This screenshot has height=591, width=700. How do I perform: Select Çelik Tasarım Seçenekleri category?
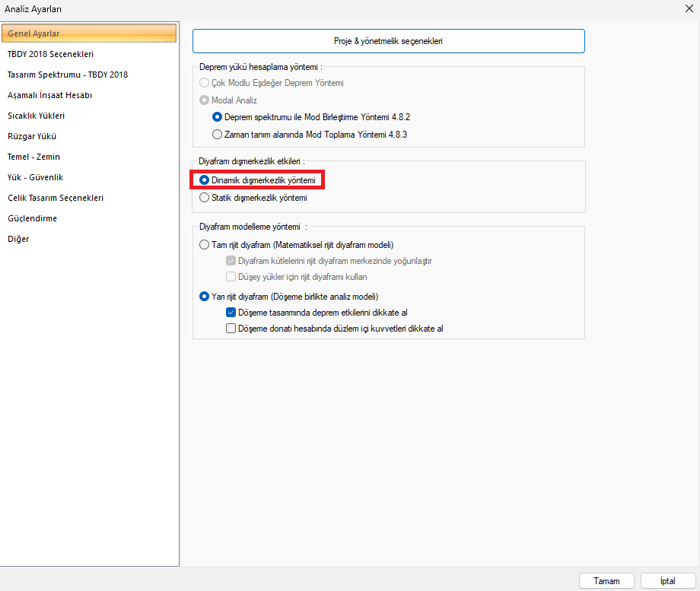[x=55, y=198]
